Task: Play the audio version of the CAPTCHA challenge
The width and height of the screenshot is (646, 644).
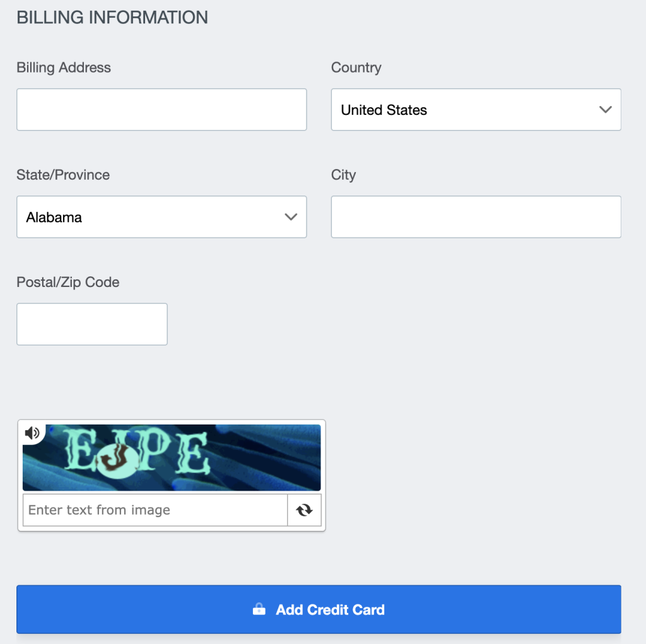Action: coord(33,433)
